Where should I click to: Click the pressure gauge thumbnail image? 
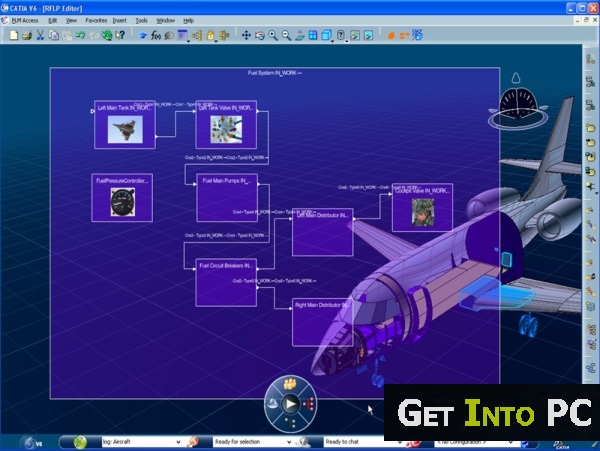(122, 202)
